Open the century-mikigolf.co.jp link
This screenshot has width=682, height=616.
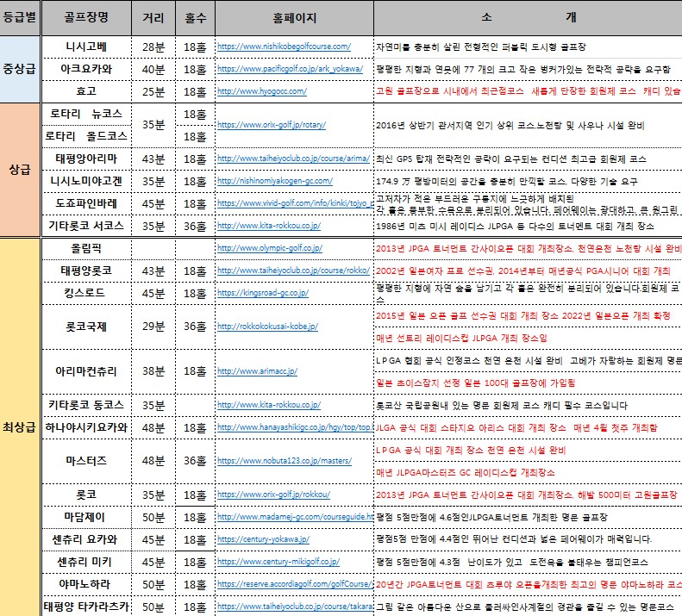point(278,562)
